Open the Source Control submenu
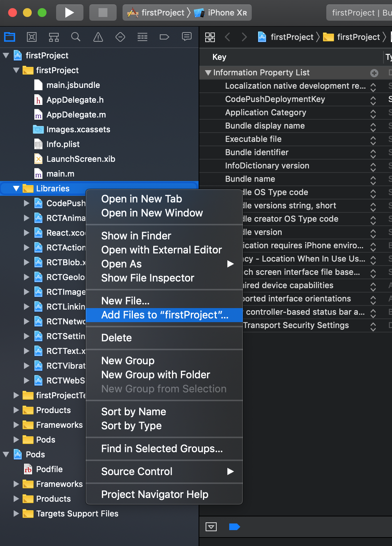 [x=164, y=471]
